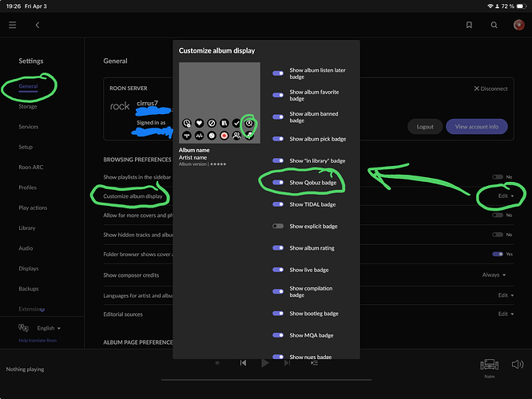This screenshot has width=532, height=399.
Task: Click the Logout button
Action: (x=425, y=126)
